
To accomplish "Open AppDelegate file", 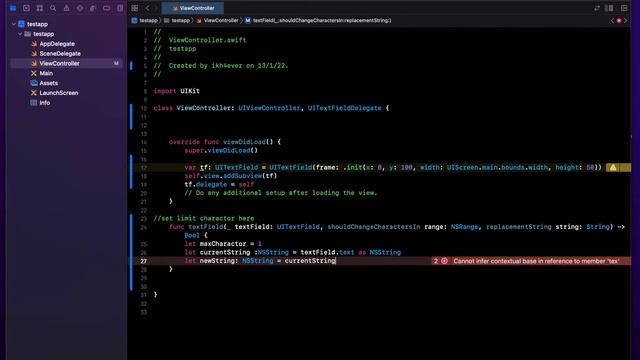I will pos(57,44).
